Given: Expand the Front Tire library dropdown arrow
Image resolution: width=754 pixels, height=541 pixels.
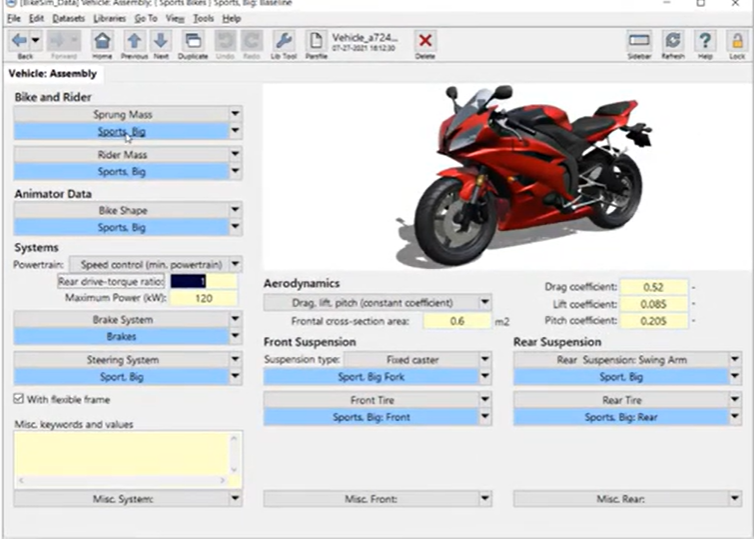Looking at the screenshot, I should click(x=485, y=399).
